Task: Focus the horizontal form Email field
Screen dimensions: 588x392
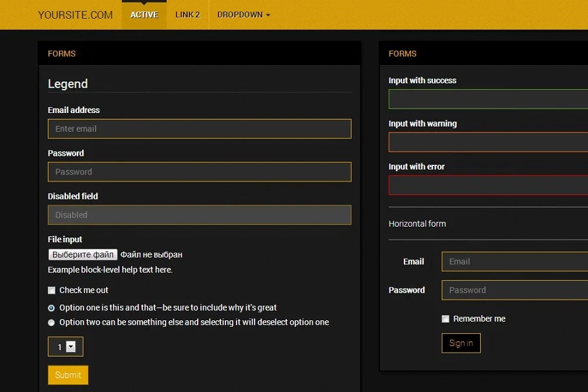Action: 514,262
